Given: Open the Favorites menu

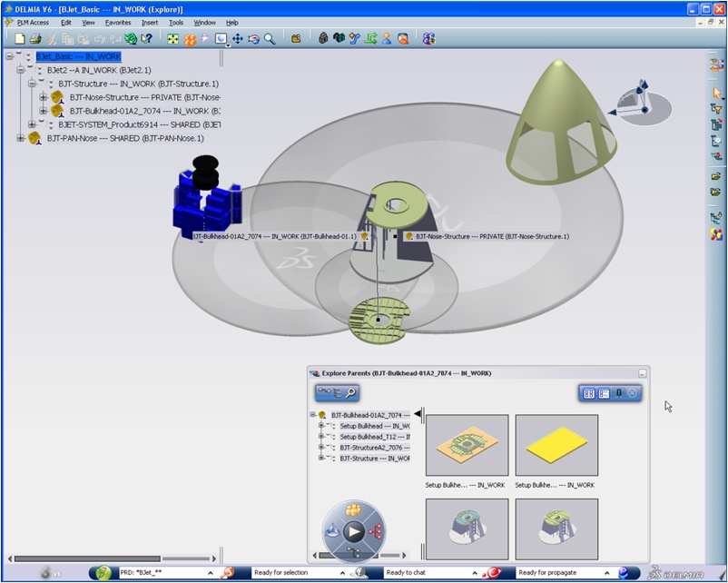Looking at the screenshot, I should (x=118, y=23).
